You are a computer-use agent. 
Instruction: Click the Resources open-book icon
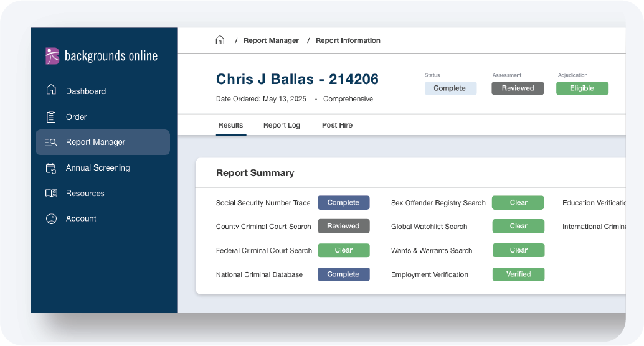(x=52, y=193)
